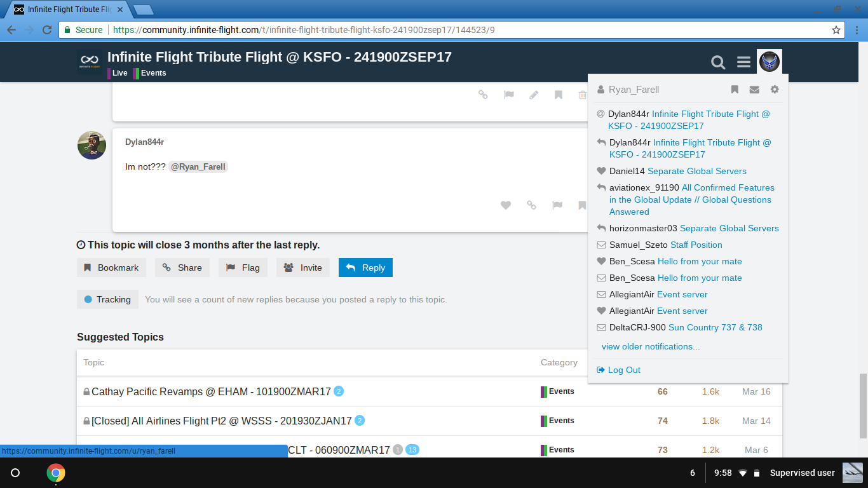
Task: Open Ryan_Farell profile link in dropdown
Action: (x=628, y=90)
